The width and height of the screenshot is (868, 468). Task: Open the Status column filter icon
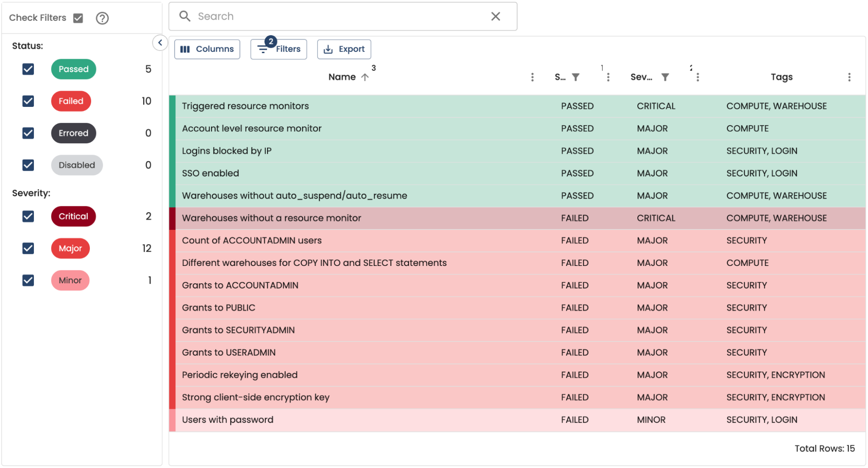576,77
